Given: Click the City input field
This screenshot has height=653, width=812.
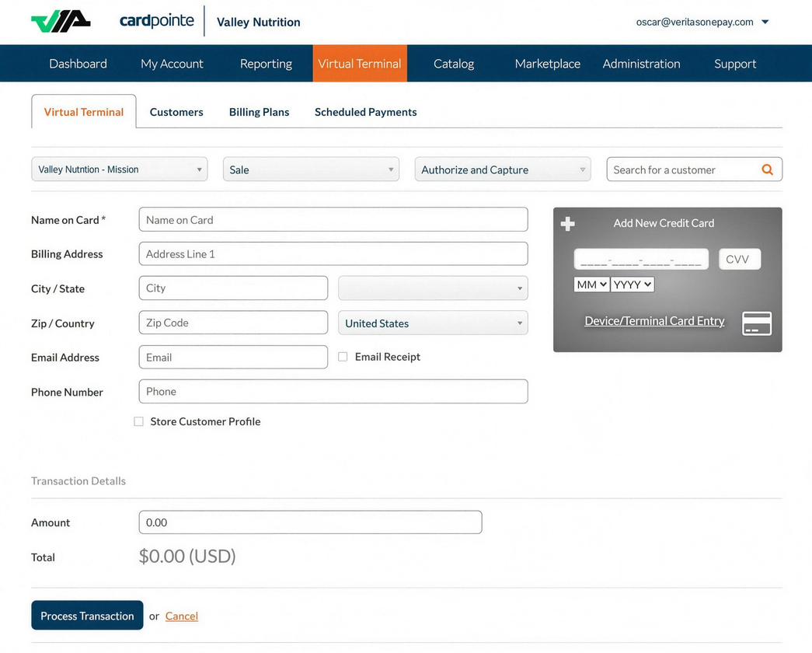Looking at the screenshot, I should pyautogui.click(x=234, y=288).
